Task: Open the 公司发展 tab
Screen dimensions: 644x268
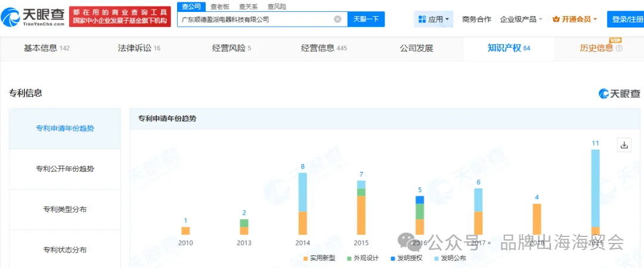Action: point(416,48)
